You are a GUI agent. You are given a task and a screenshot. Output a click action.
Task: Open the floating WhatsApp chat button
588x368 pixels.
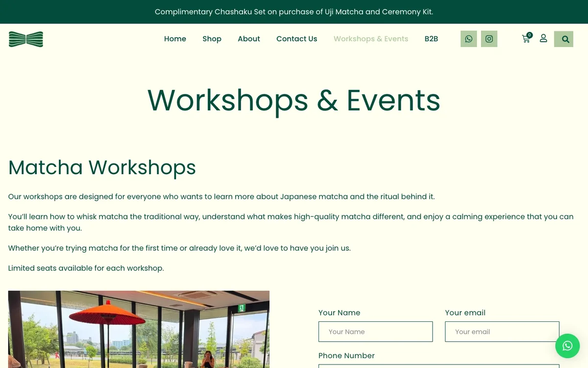click(567, 346)
